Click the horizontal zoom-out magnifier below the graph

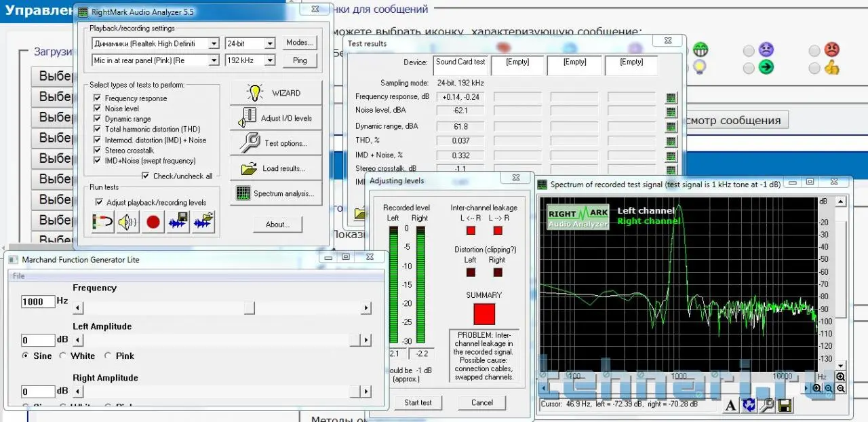point(829,388)
